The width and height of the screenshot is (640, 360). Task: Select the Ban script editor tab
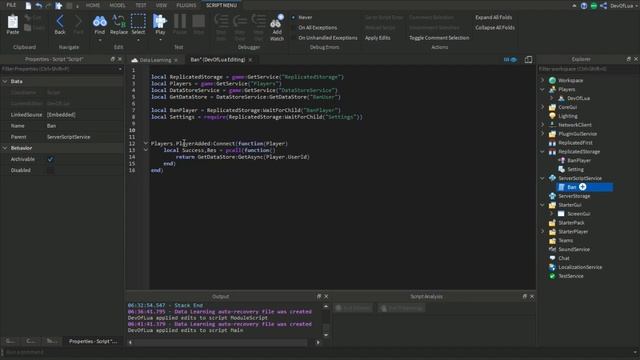point(218,60)
